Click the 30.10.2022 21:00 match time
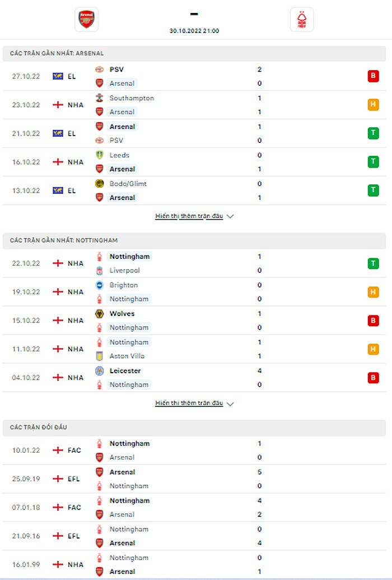 [x=194, y=31]
